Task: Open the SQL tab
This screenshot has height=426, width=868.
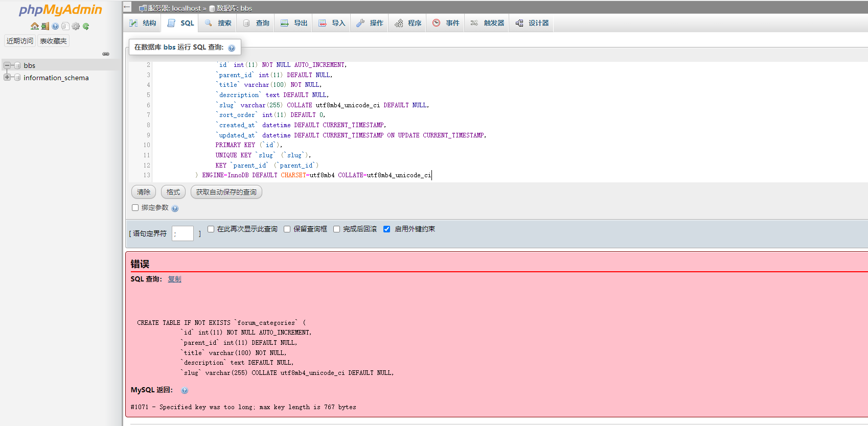Action: 181,23
